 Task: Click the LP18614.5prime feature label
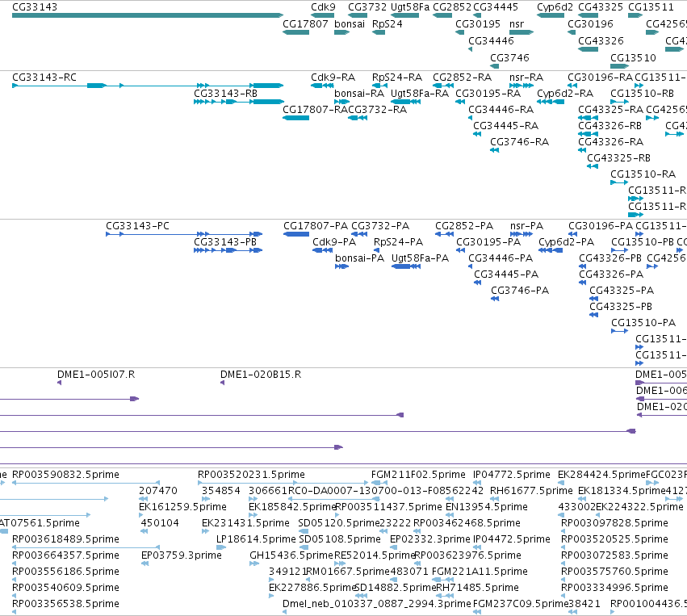256,538
